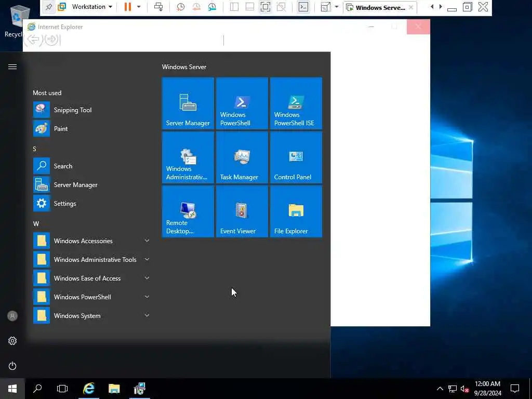
Task: Pause the virtual machine in VMware toolbar
Action: coord(128,7)
